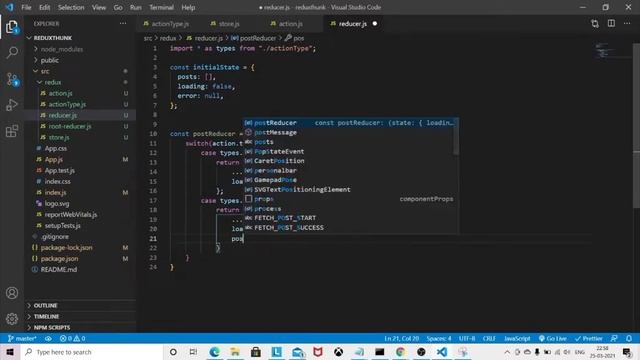
Task: Open root-reducer.js in explorer
Action: point(70,126)
